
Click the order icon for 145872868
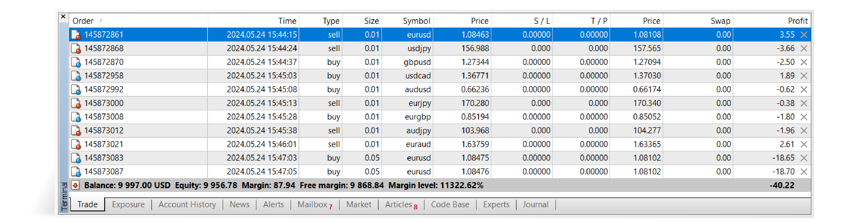pyautogui.click(x=76, y=49)
